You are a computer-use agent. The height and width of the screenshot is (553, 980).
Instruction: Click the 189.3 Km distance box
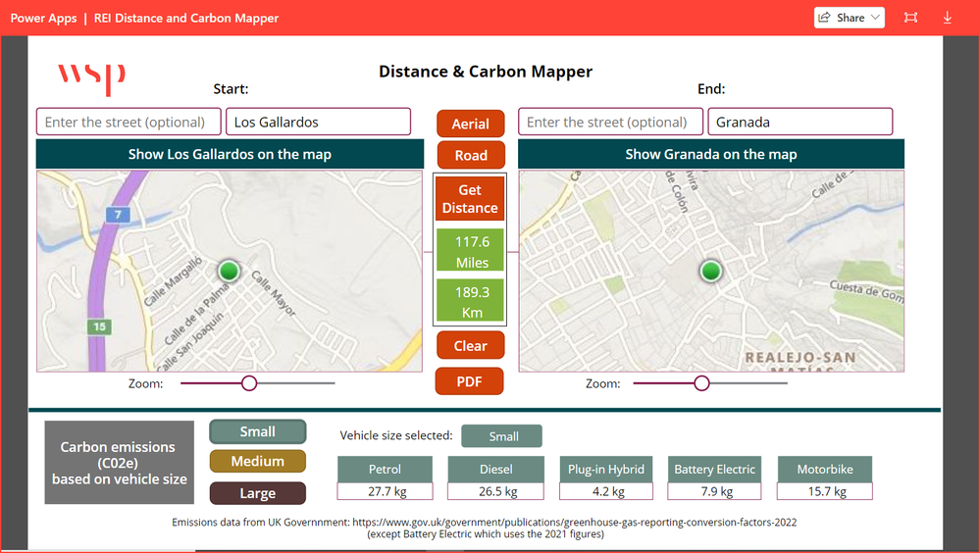point(470,301)
